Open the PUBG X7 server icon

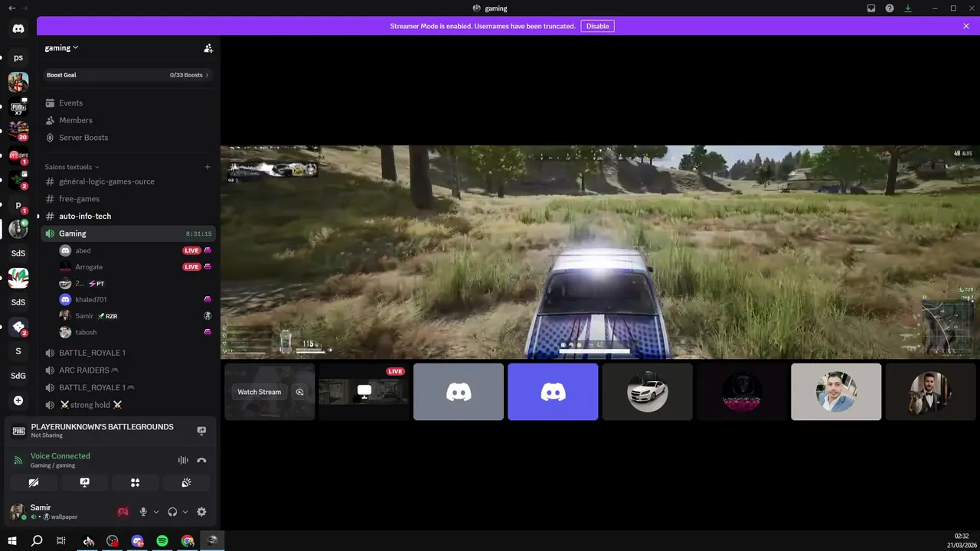(x=18, y=106)
